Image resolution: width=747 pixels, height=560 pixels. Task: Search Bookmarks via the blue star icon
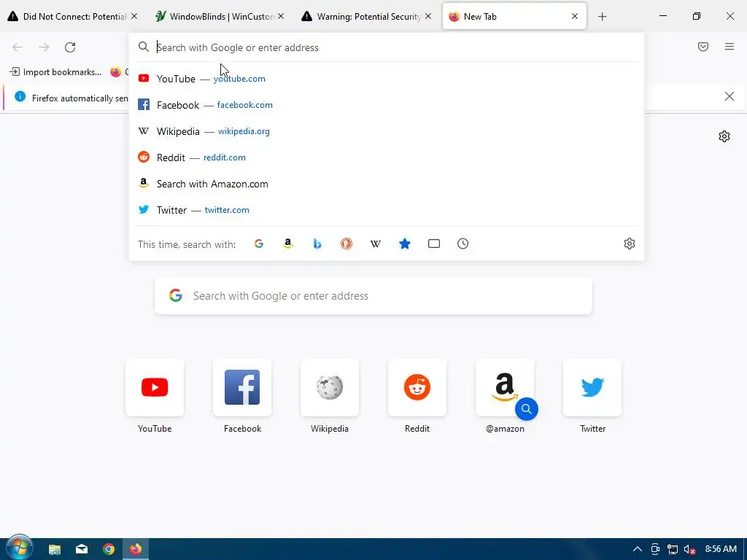[x=405, y=244]
